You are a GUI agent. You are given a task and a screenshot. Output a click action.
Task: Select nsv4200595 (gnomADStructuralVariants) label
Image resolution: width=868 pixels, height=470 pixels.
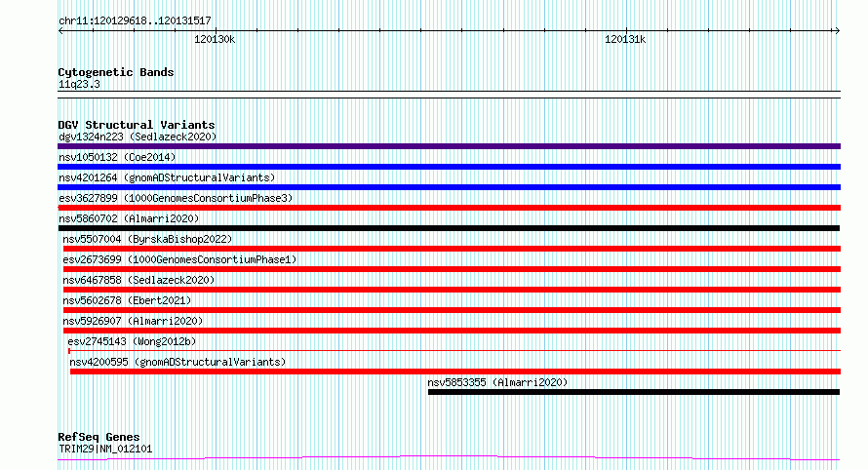pos(178,362)
